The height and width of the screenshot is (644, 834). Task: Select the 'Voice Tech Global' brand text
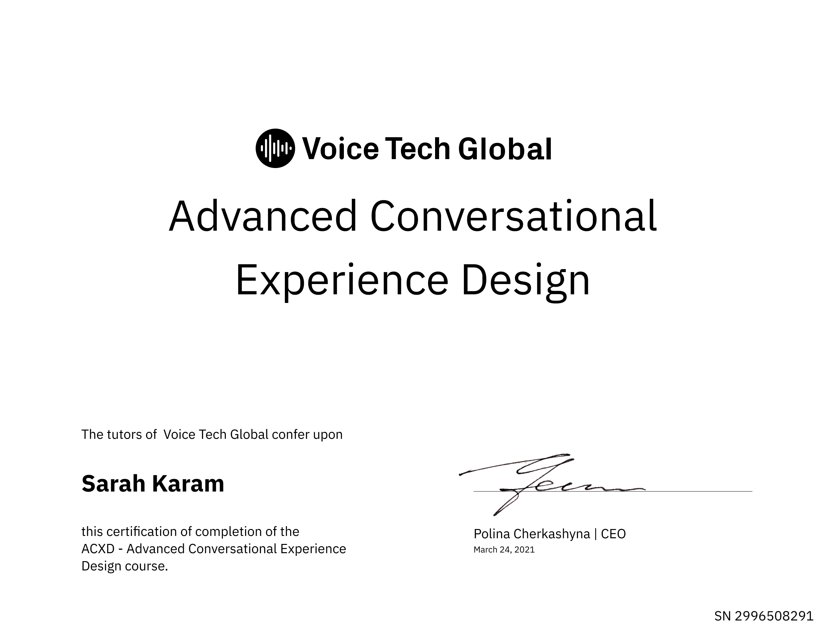(x=427, y=148)
